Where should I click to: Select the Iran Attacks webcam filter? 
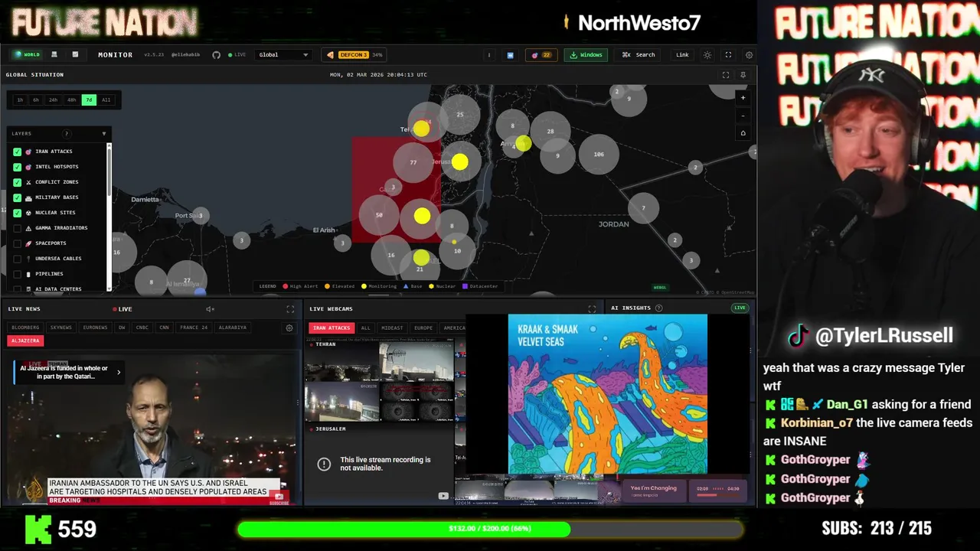(332, 328)
